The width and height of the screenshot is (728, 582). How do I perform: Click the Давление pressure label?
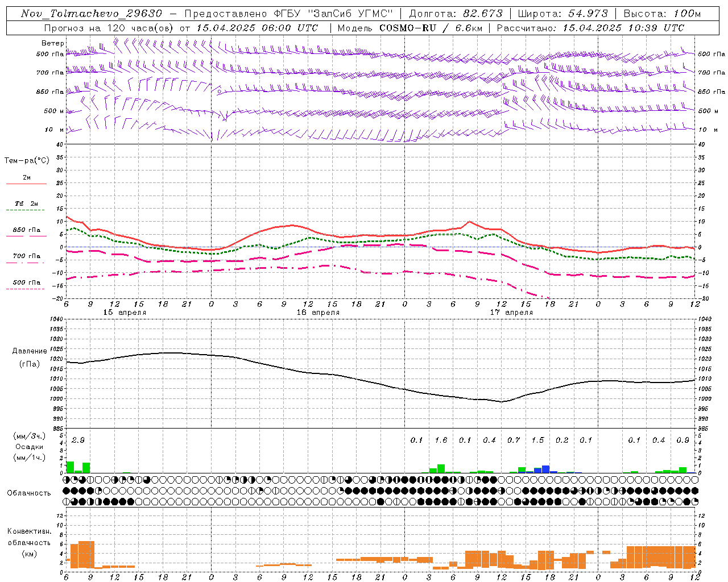click(x=28, y=351)
